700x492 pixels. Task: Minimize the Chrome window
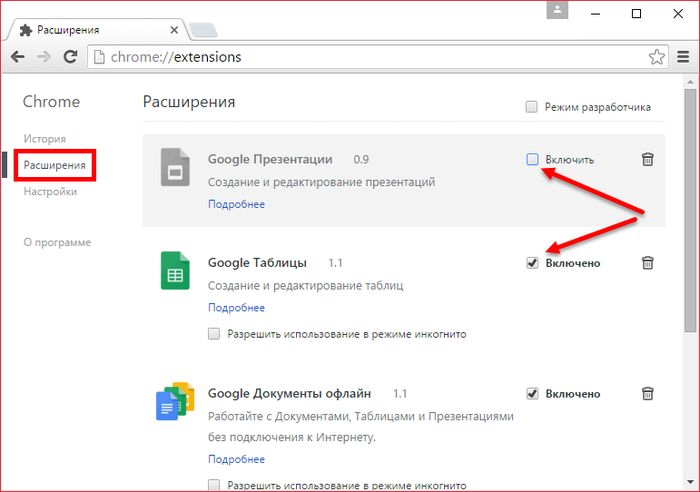(595, 14)
